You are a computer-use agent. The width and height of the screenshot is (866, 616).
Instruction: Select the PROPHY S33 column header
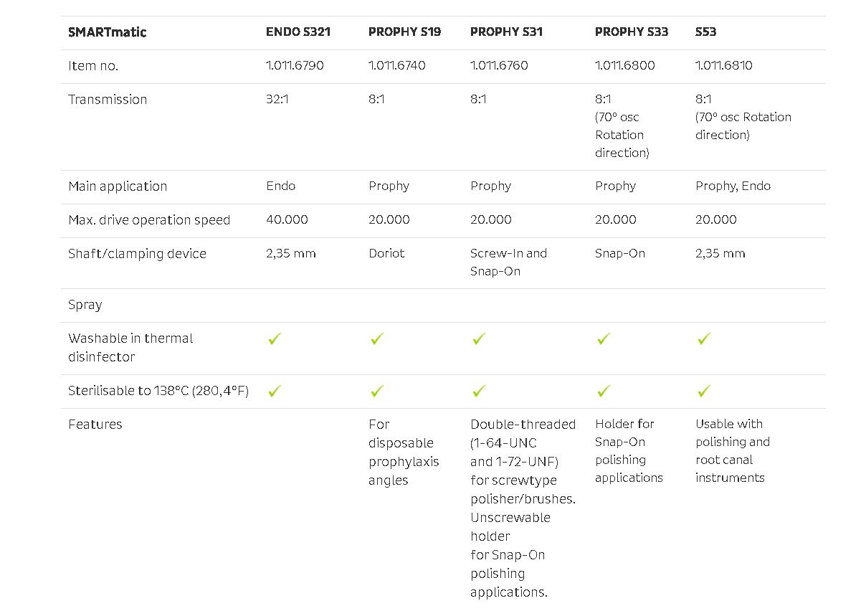632,32
